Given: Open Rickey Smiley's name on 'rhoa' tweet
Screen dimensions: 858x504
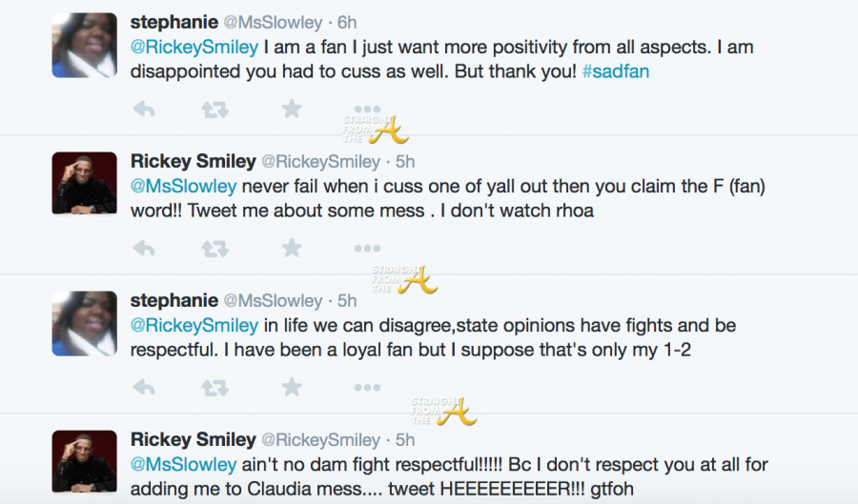Looking at the screenshot, I should pyautogui.click(x=193, y=161).
